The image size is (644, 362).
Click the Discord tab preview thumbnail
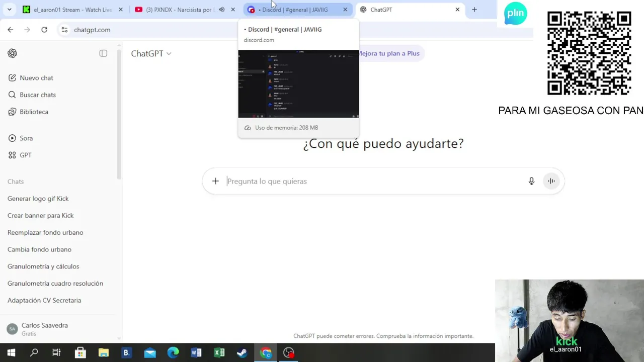pyautogui.click(x=298, y=84)
